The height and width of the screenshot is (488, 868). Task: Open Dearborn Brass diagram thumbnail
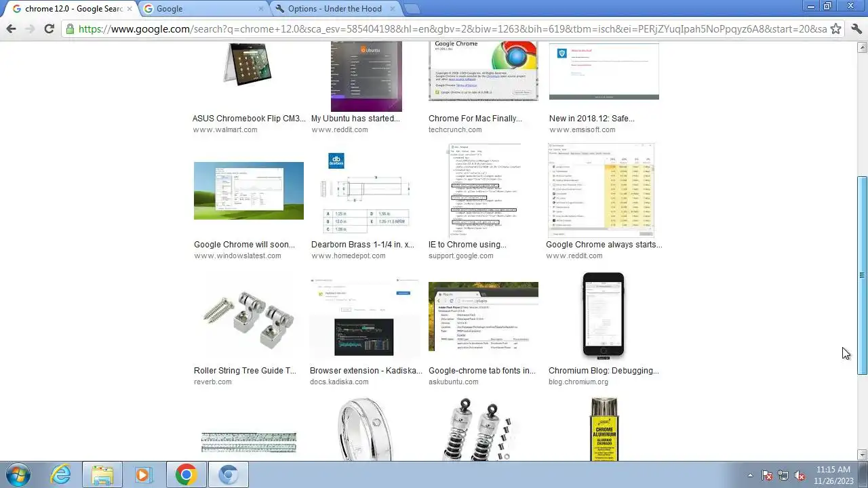click(x=366, y=192)
